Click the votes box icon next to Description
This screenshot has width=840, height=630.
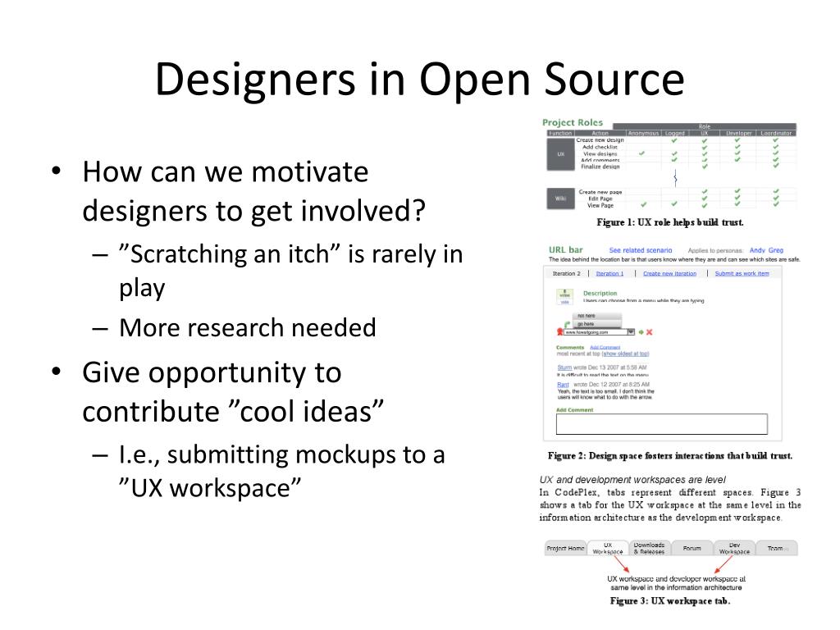tap(564, 297)
